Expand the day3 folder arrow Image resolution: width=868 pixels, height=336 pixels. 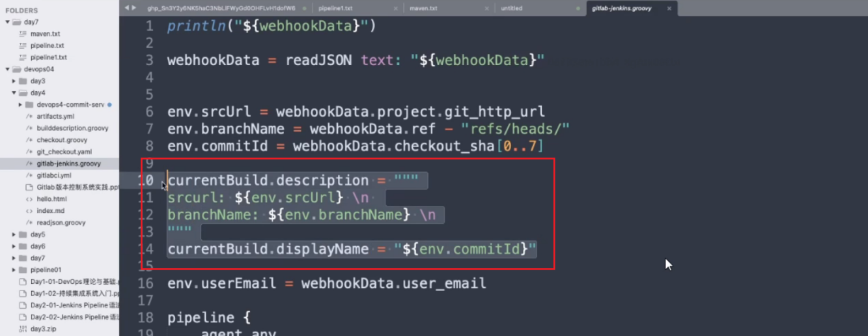click(x=14, y=81)
